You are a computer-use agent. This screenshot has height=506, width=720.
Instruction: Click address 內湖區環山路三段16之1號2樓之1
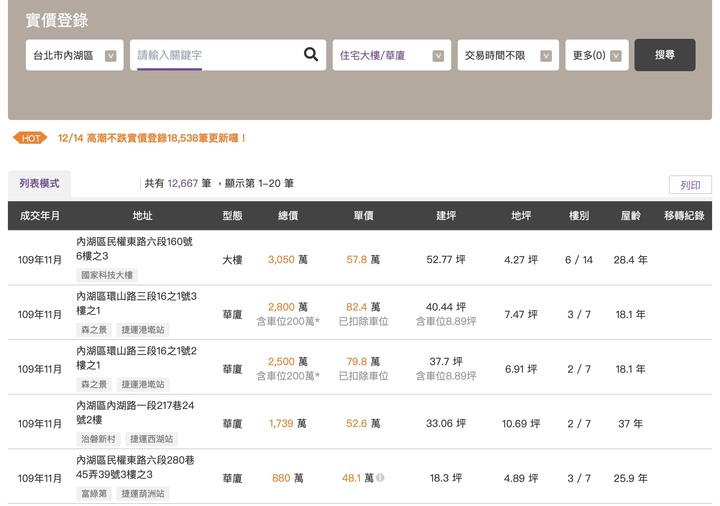[x=136, y=358]
